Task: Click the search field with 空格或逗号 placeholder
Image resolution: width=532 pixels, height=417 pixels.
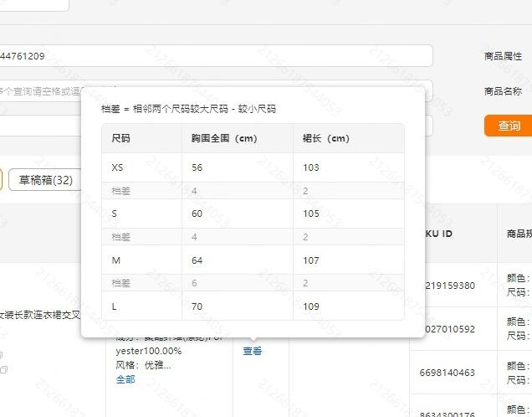Action: coord(50,90)
